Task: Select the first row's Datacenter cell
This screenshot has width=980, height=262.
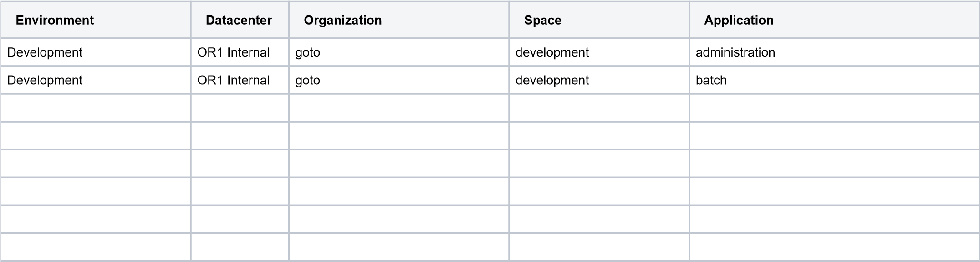Action: click(240, 52)
